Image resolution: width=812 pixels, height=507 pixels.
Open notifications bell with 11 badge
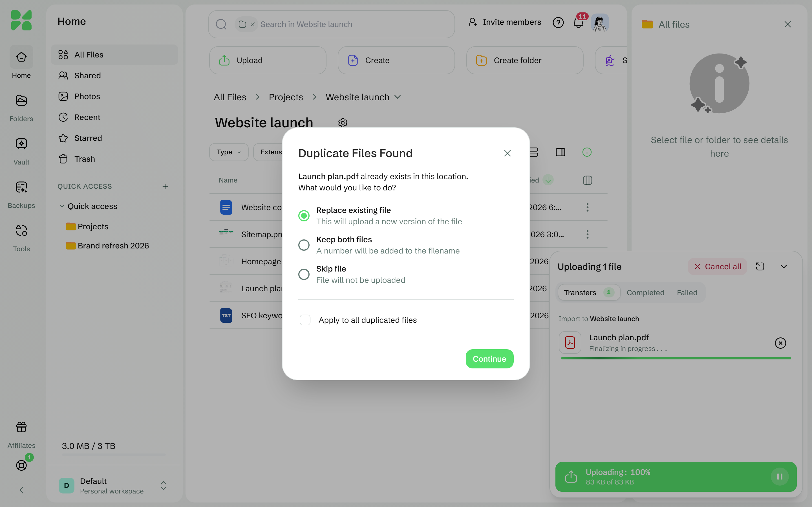tap(579, 23)
